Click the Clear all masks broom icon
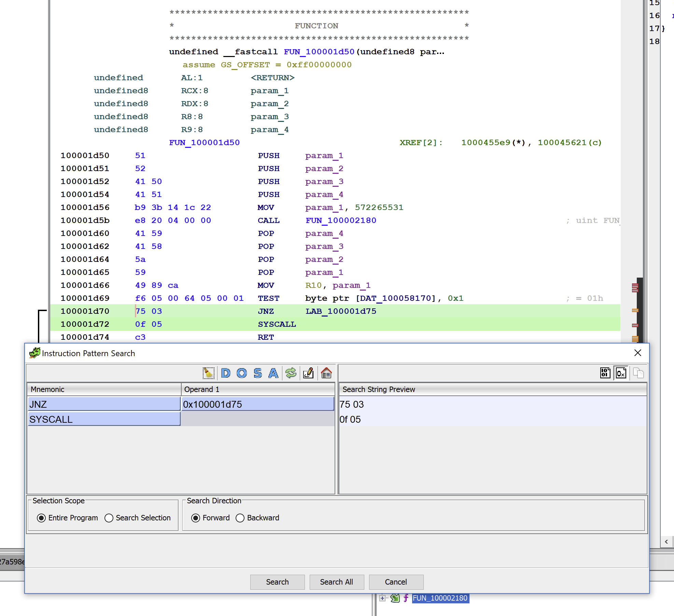This screenshot has width=674, height=616. (x=208, y=373)
